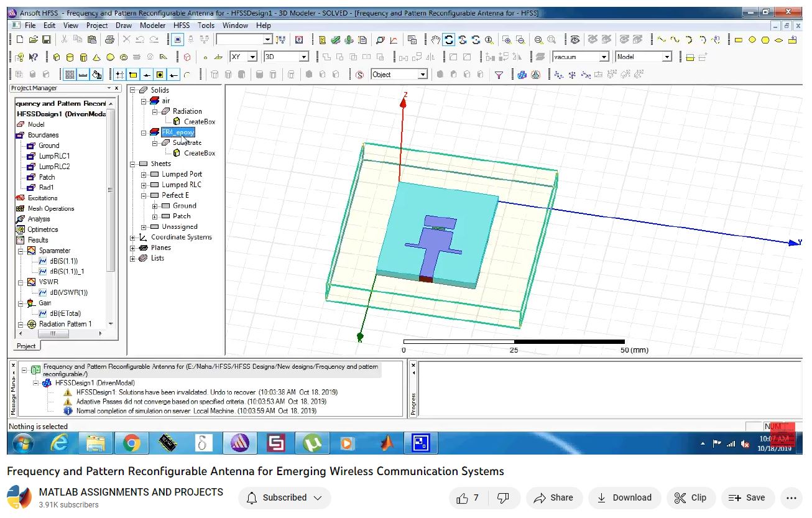Click the Pan hand tool

point(436,40)
